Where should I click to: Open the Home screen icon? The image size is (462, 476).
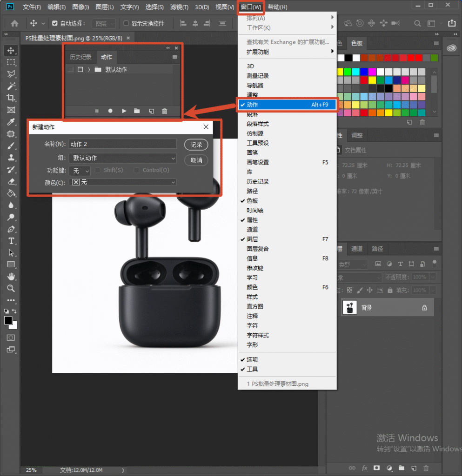coord(14,23)
